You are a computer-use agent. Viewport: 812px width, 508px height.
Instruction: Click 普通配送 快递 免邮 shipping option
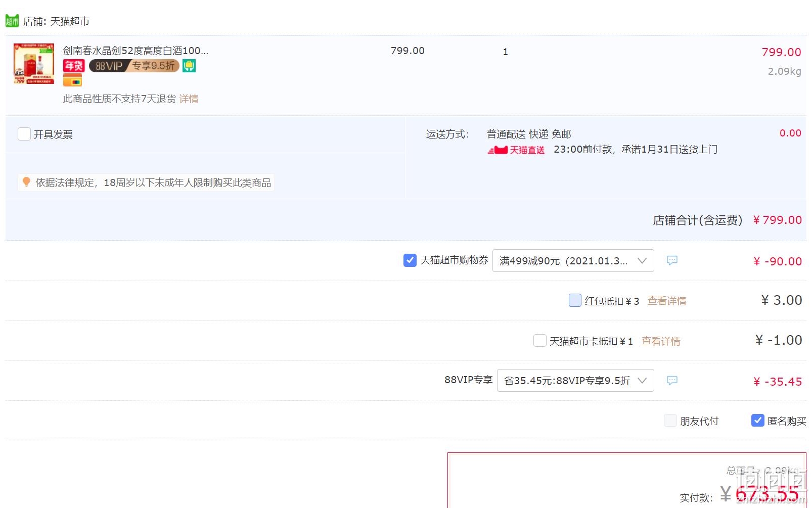529,134
